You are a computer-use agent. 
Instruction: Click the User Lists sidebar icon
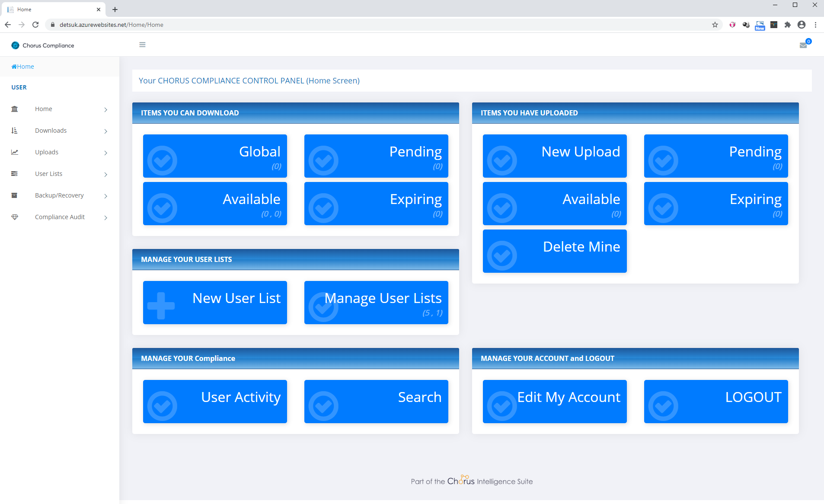[15, 174]
